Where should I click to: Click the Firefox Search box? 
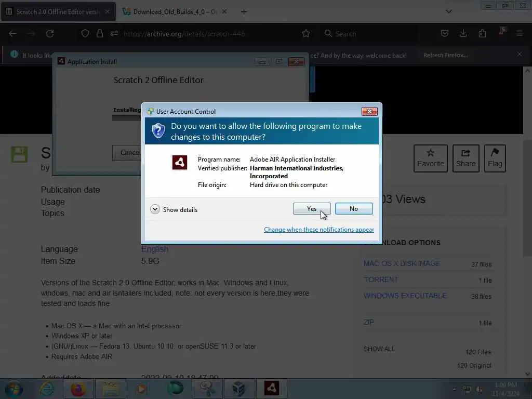370,34
